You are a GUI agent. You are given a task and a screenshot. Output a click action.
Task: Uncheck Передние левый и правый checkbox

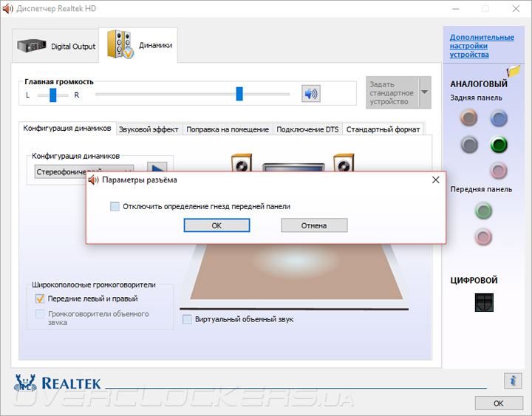(40, 299)
